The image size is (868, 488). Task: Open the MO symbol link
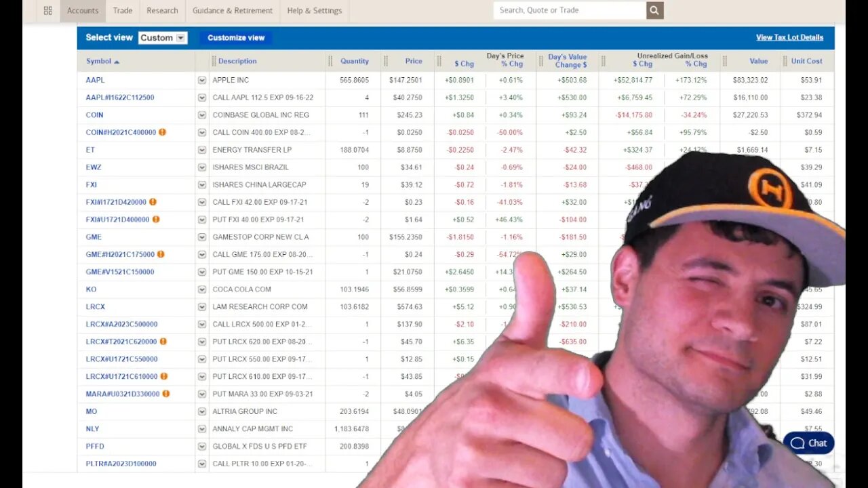(92, 411)
